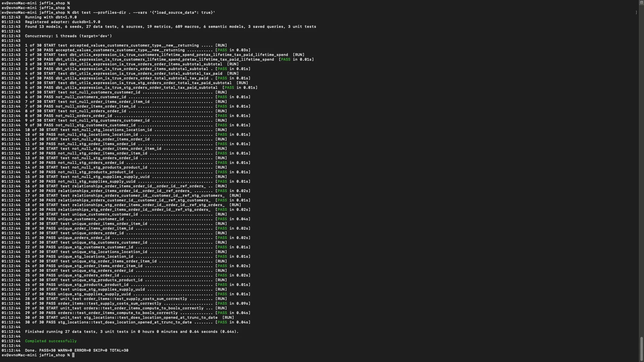This screenshot has height=362, width=644.
Task: Click the prompt cursor on the last line
Action: [73, 355]
